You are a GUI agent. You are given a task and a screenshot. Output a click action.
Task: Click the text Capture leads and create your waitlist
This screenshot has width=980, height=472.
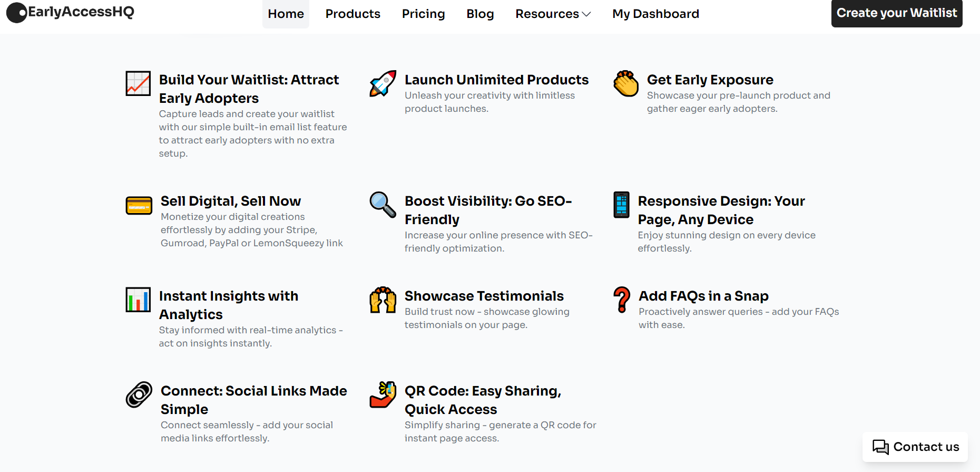tap(247, 114)
